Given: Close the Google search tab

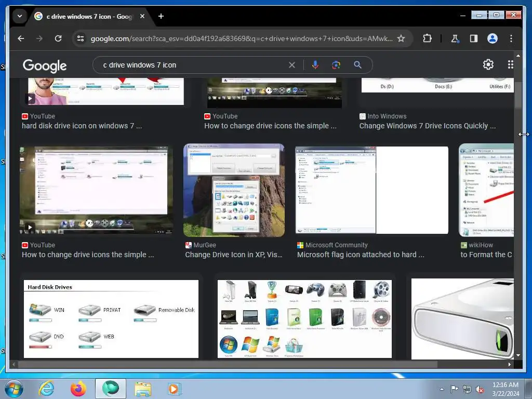Looking at the screenshot, I should (142, 16).
